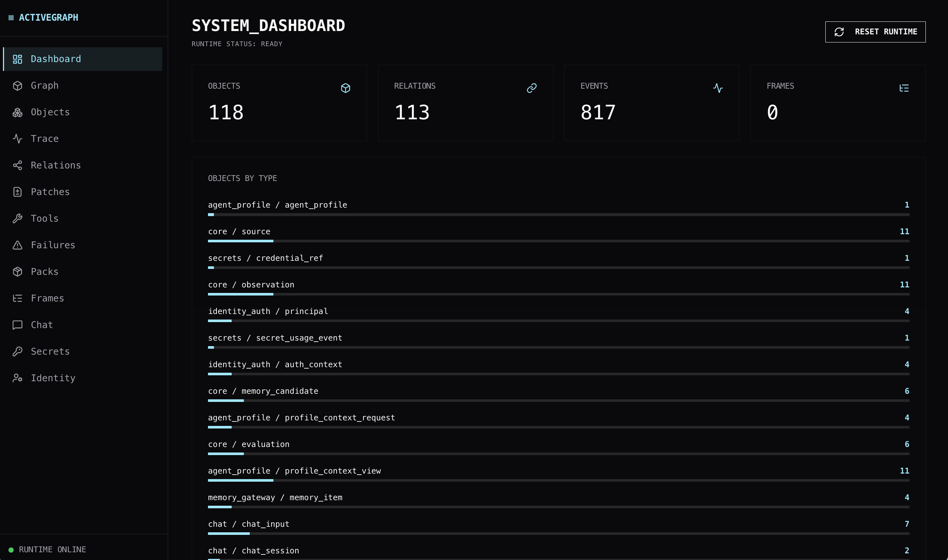
Task: Click the core / source progress bar
Action: point(559,241)
